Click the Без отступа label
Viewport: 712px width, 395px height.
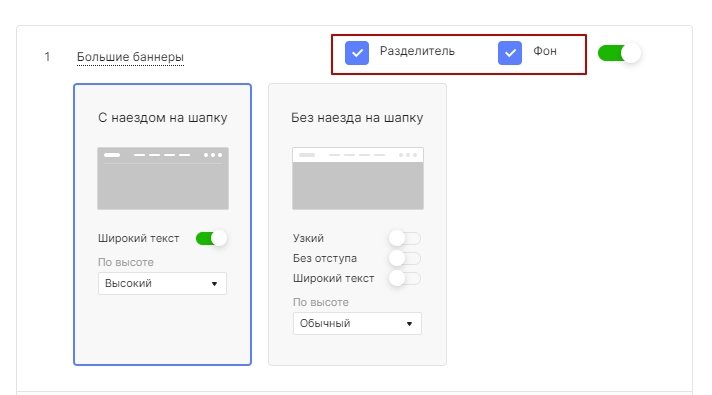(325, 258)
